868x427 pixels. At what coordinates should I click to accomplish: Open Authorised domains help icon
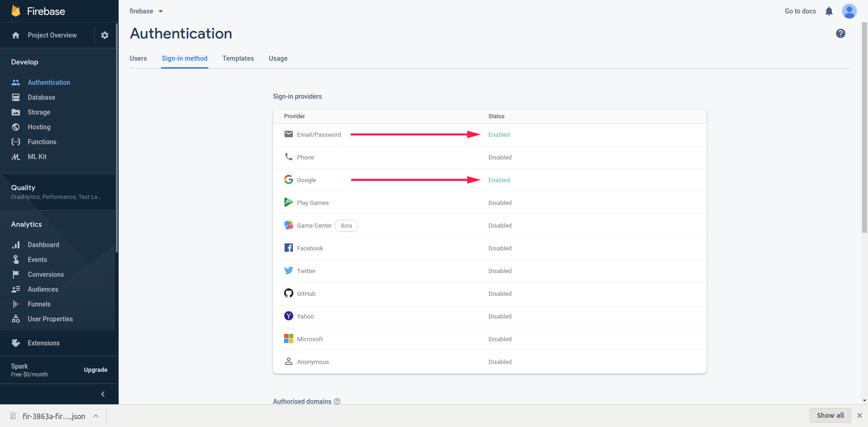[337, 402]
